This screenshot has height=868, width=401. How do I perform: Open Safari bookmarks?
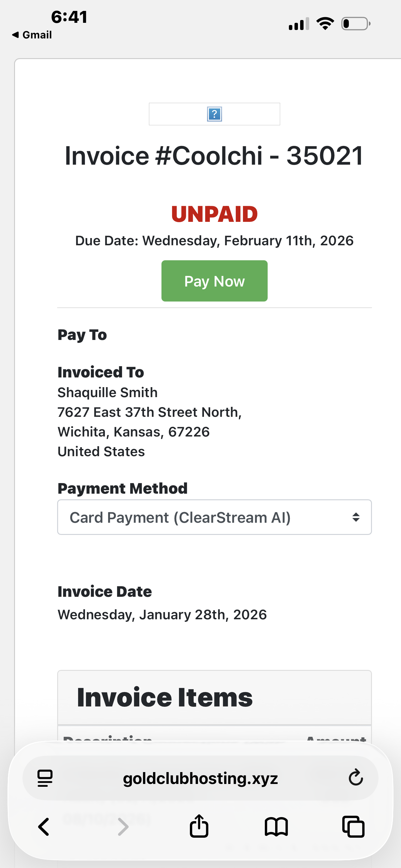pos(276,826)
